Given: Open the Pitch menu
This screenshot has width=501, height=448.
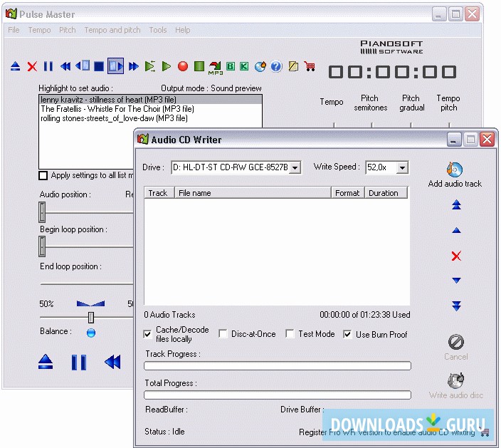Looking at the screenshot, I should (x=68, y=30).
